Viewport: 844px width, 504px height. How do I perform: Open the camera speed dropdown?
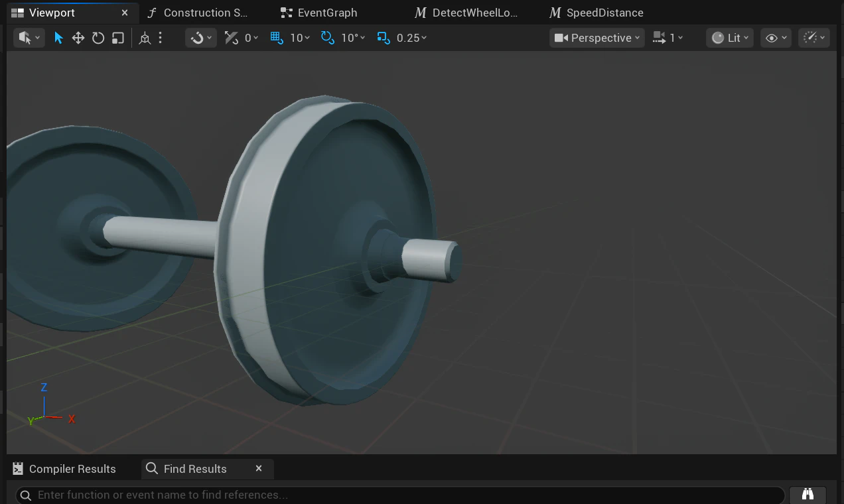pyautogui.click(x=668, y=38)
